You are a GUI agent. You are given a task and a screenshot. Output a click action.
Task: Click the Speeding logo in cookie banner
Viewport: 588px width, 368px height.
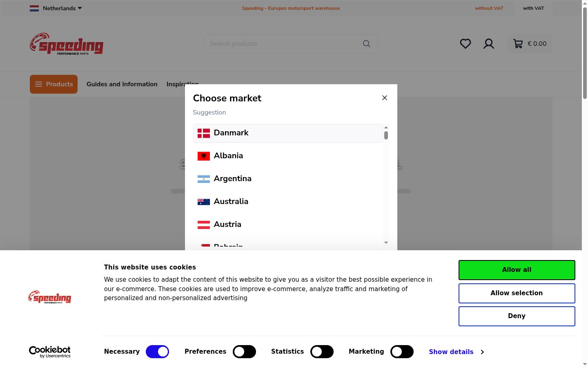click(50, 297)
